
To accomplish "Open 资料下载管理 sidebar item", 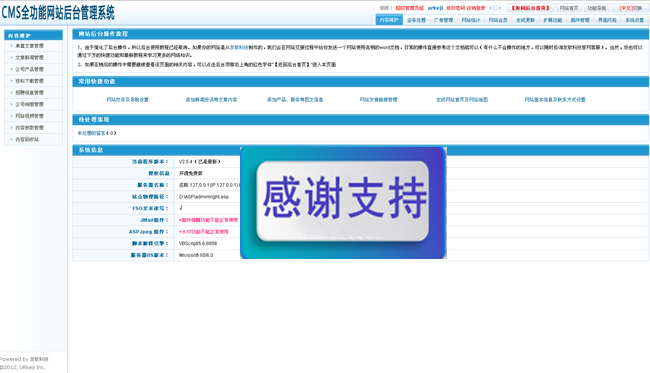I will [29, 81].
